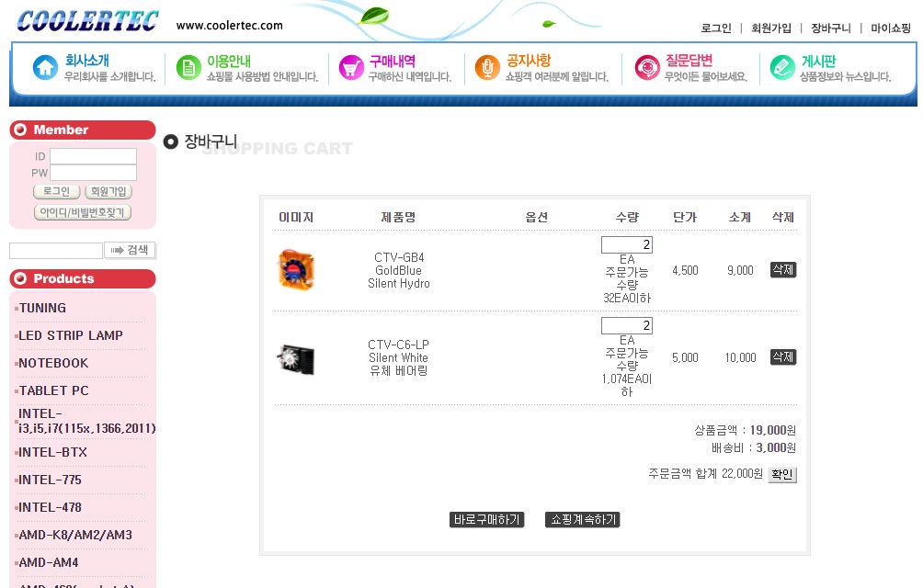Click the 로그인 button in Member box
This screenshot has width=923, height=588.
point(56,192)
